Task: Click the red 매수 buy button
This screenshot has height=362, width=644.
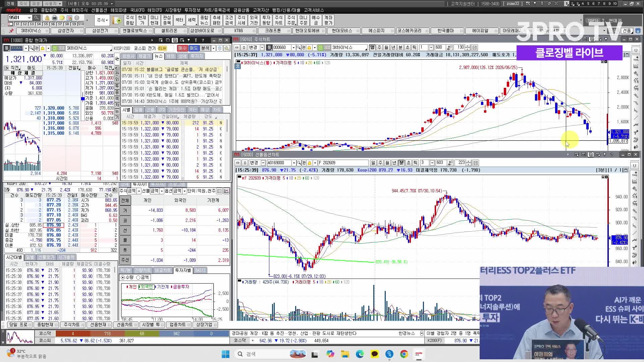Action: click(x=182, y=48)
